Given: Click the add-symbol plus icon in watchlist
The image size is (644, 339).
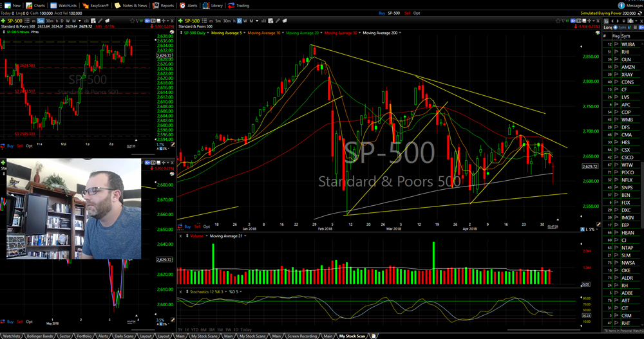Looking at the screenshot, I should click(615, 28).
